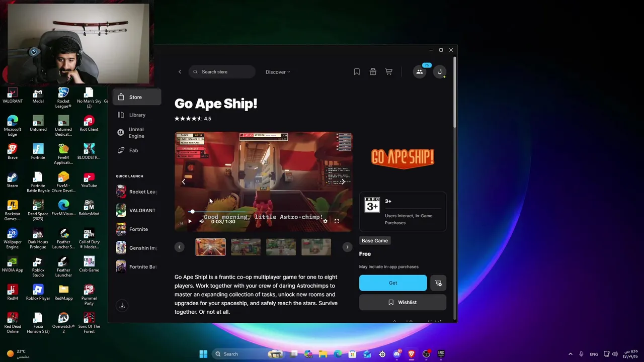Quick launch Genshin Impact
Image resolution: width=644 pixels, height=362 pixels.
136,248
